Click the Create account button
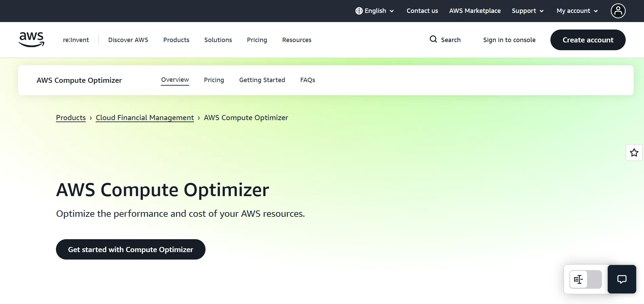This screenshot has height=304, width=644. (x=588, y=40)
